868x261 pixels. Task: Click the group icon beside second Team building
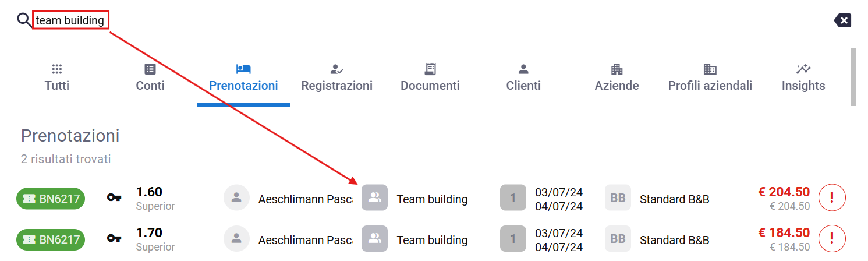[374, 239]
